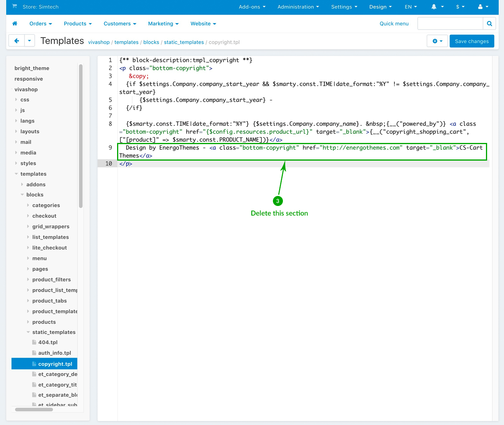The image size is (504, 425).
Task: Click the home icon in navigation bar
Action: [15, 24]
